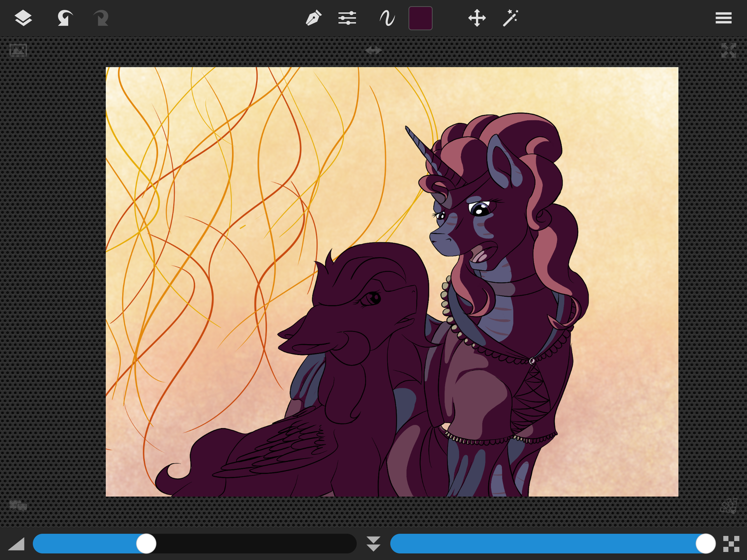
Task: Tap the artwork canvas
Action: coord(392,282)
